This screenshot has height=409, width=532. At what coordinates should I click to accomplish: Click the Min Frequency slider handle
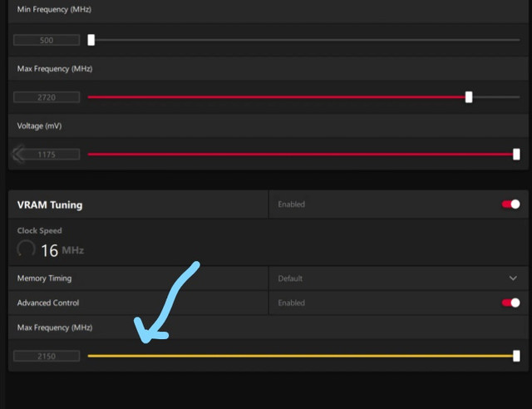(91, 40)
